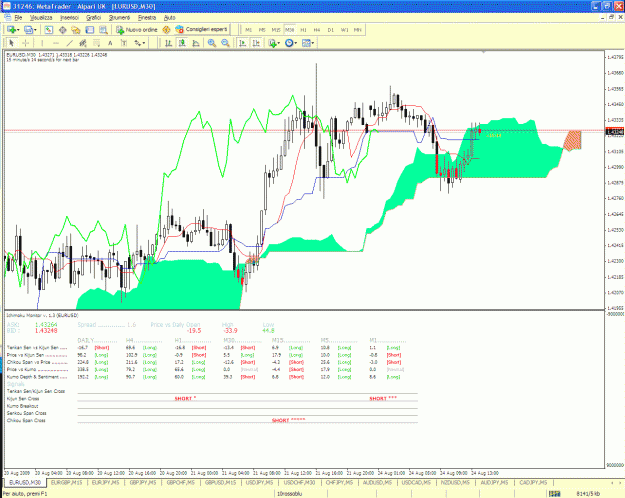Switch to the GBPJPY,M5 chart tab

pyautogui.click(x=143, y=482)
